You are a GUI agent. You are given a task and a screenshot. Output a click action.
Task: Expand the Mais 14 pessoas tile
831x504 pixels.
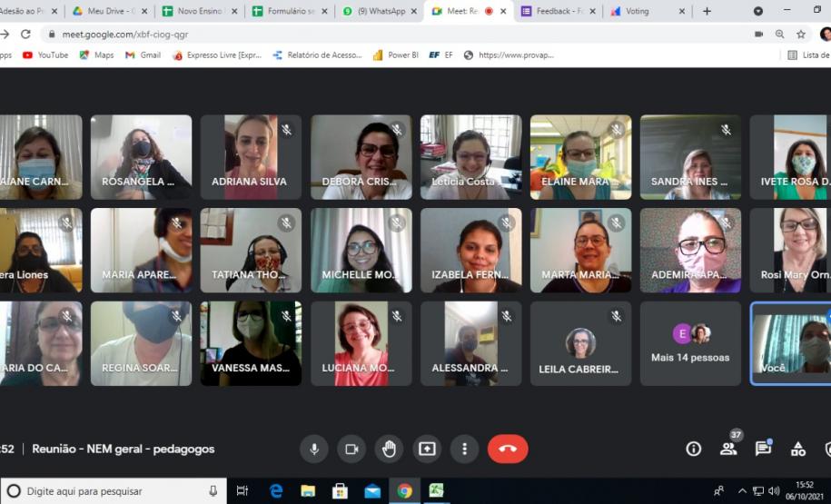(690, 344)
